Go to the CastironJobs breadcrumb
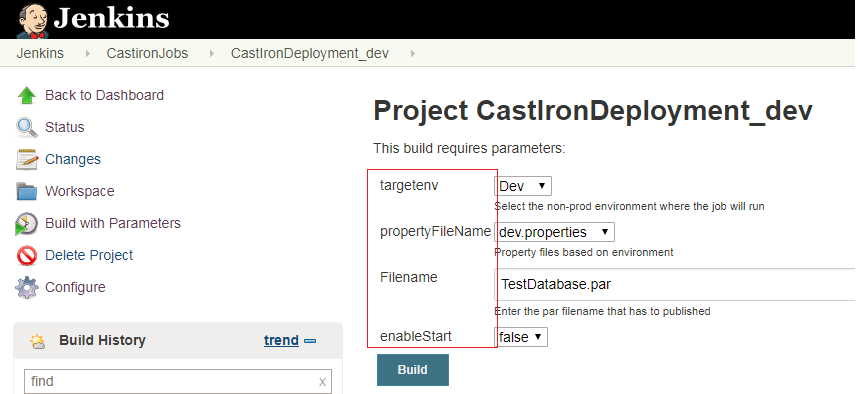This screenshot has width=866, height=394. click(147, 54)
